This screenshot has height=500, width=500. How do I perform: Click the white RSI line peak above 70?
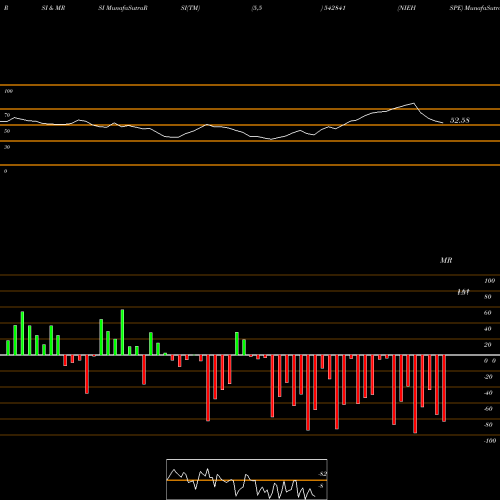click(x=414, y=103)
